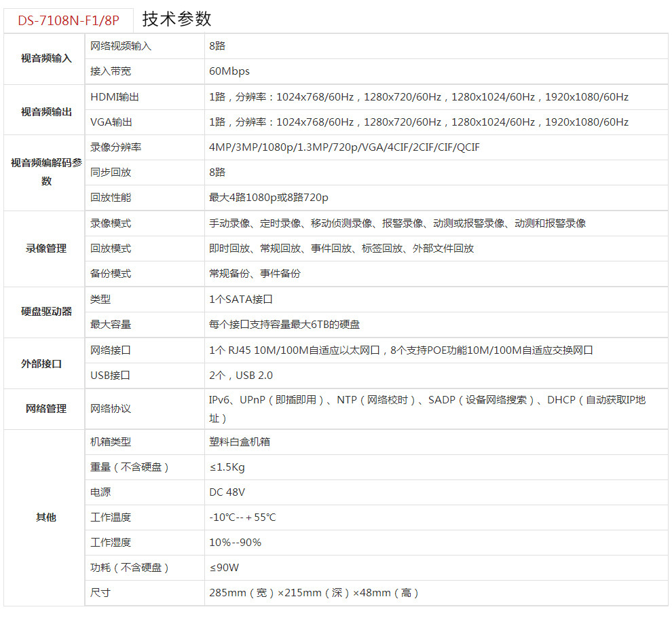Click the 电源 label
This screenshot has width=672, height=618.
coord(100,492)
